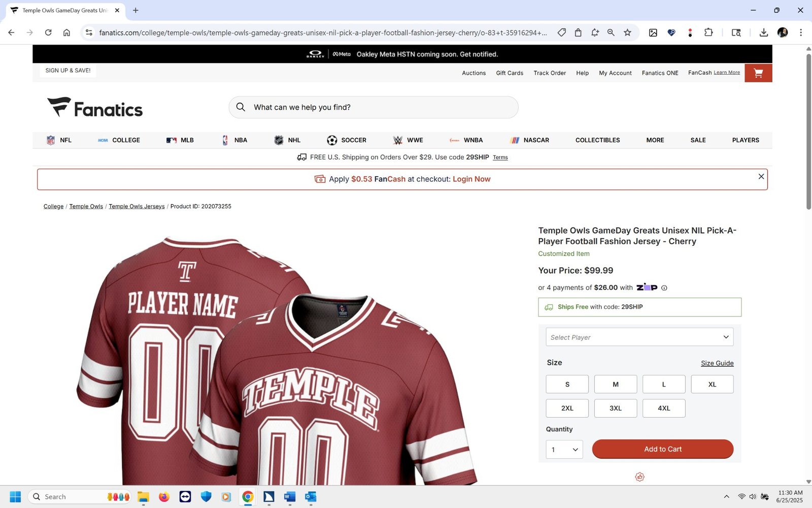Open the COLLECTIBLES menu
Viewport: 812px width, 508px height.
tap(597, 140)
